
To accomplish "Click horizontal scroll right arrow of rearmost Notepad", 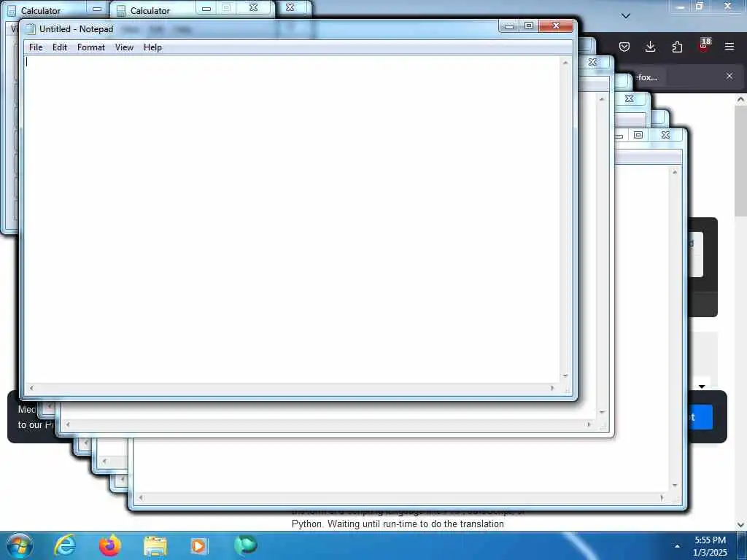I will click(662, 497).
